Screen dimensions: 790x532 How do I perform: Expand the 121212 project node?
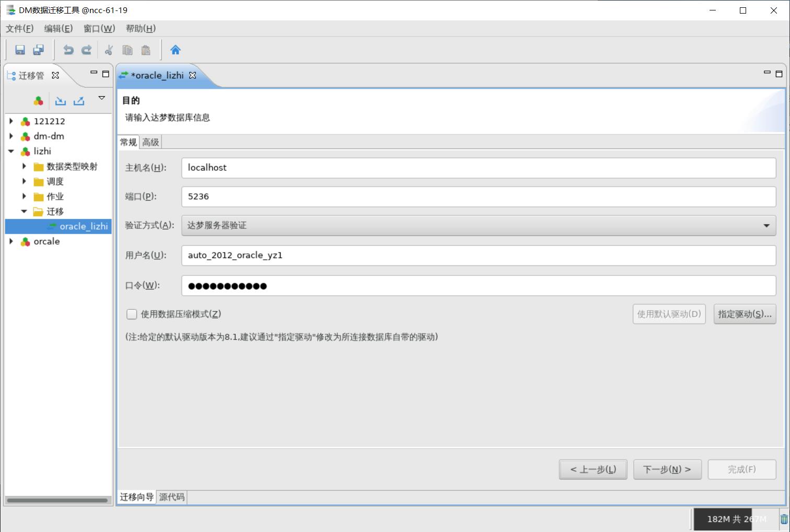pos(11,121)
